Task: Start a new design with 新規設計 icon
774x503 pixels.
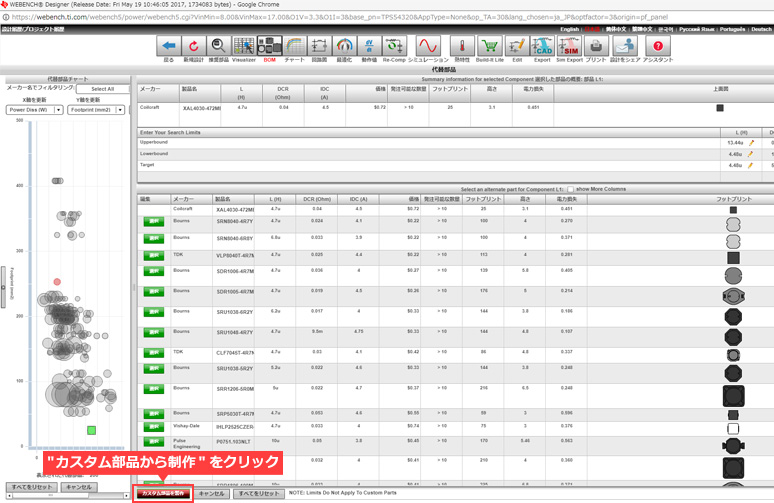Action: 194,46
